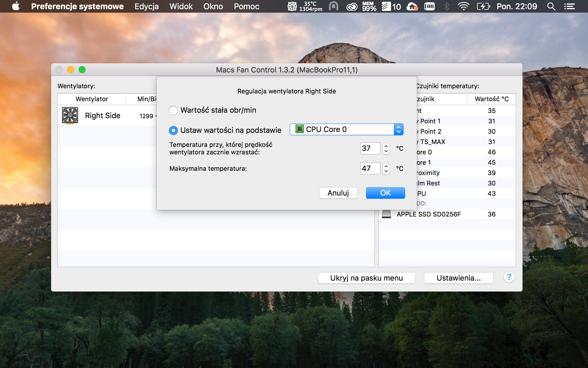Screen dimensions: 588x368
Task: Click the temperature value 39
Action: point(492,173)
